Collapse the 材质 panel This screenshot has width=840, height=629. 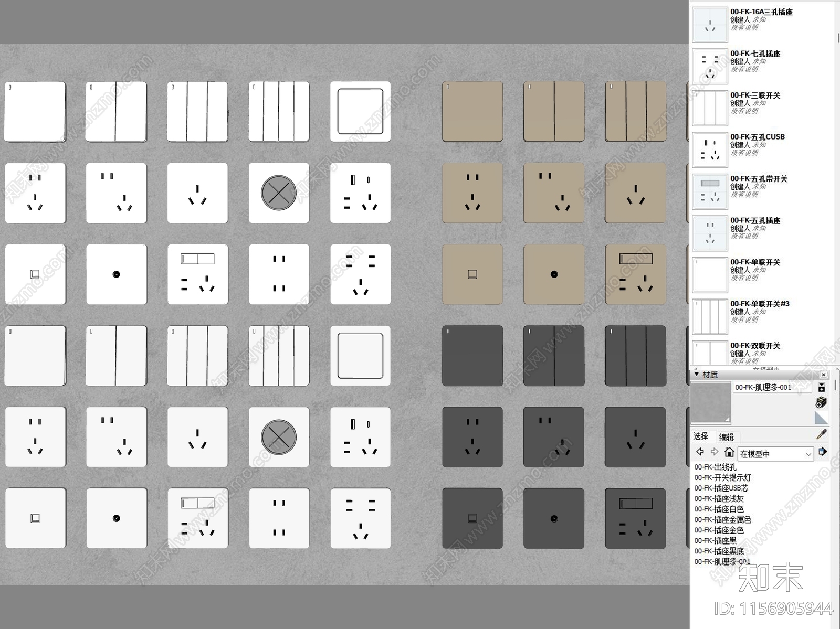pyautogui.click(x=697, y=374)
